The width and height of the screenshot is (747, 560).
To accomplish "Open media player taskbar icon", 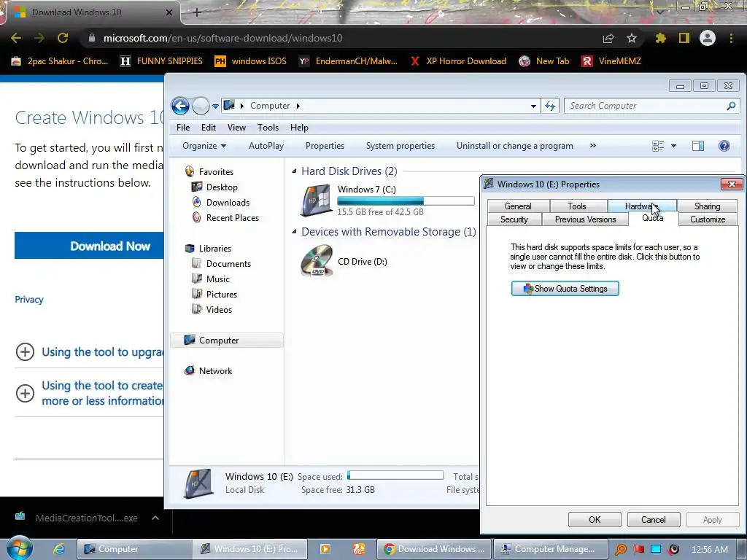I will pos(325,549).
